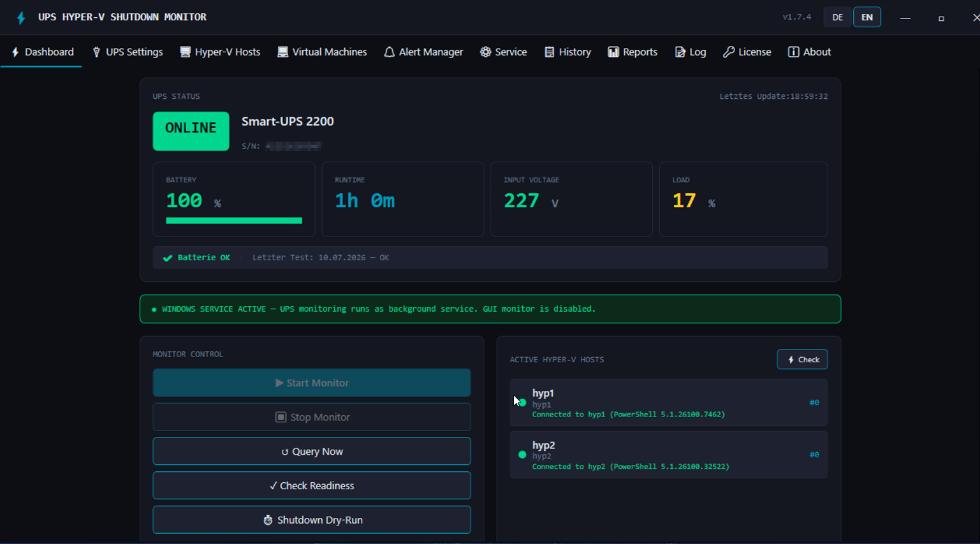Open the UPS Settings tab

[128, 52]
